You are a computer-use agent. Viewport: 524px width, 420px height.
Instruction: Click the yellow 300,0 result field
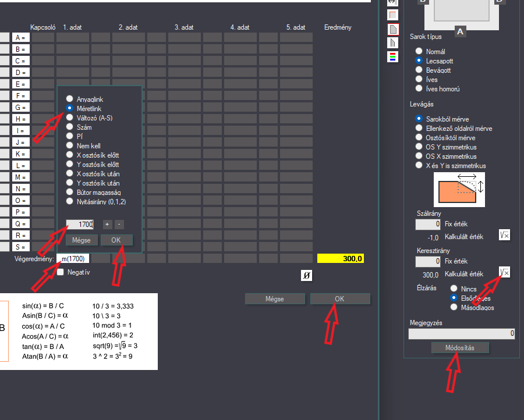click(340, 258)
